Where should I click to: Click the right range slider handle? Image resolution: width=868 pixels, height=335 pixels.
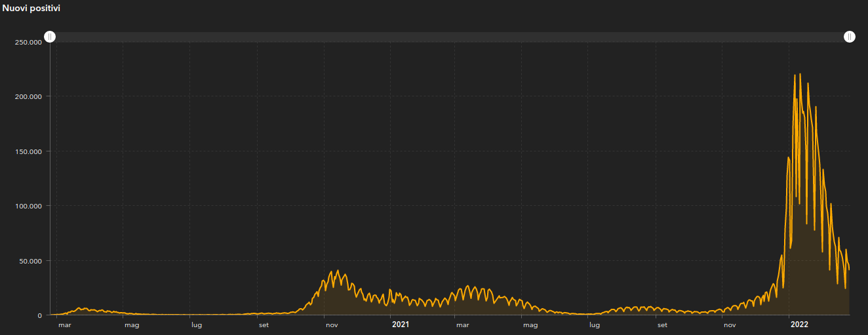click(x=850, y=37)
